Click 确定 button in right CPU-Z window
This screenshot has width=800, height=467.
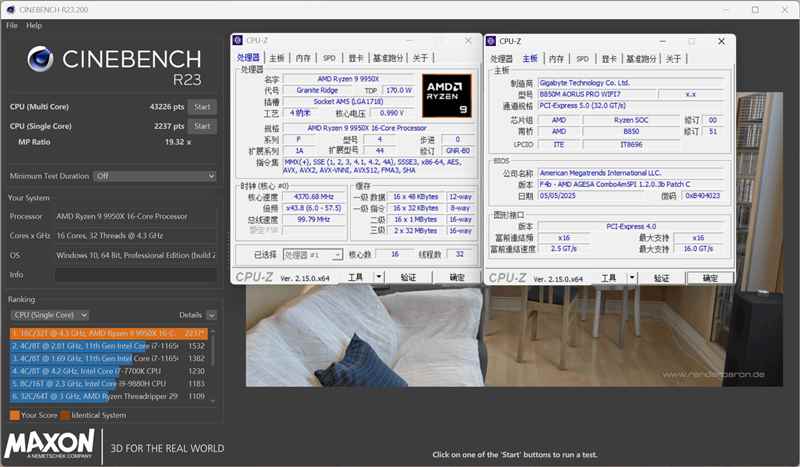[710, 278]
